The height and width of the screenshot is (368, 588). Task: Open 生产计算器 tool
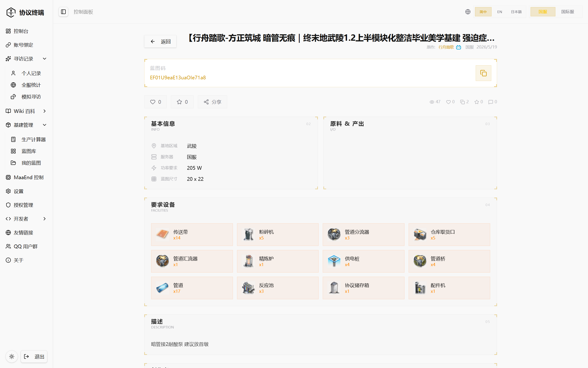[x=29, y=139]
